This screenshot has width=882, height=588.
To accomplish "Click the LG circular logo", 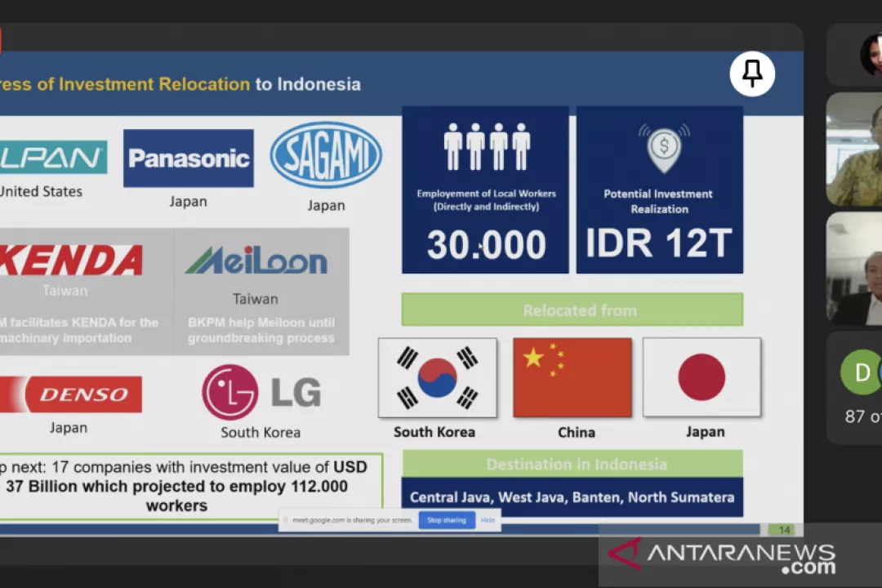I will 230,392.
